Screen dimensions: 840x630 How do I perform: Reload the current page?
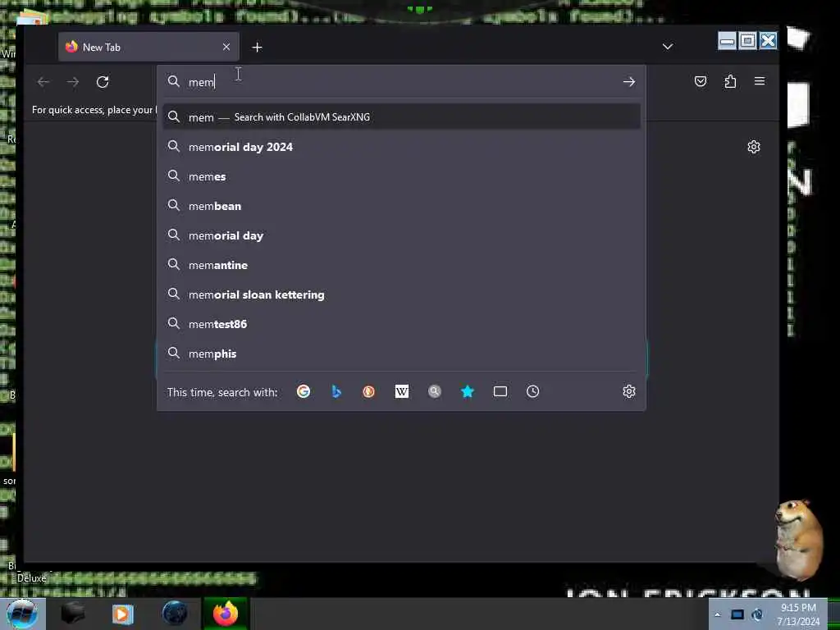[103, 82]
